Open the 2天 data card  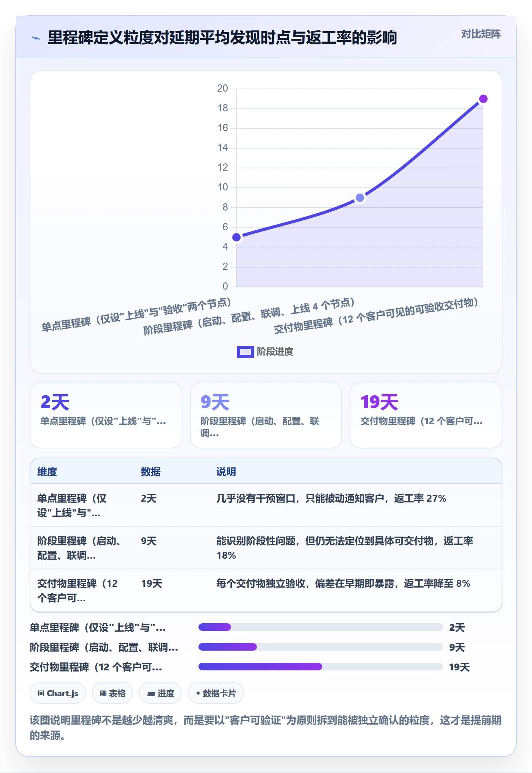point(106,415)
